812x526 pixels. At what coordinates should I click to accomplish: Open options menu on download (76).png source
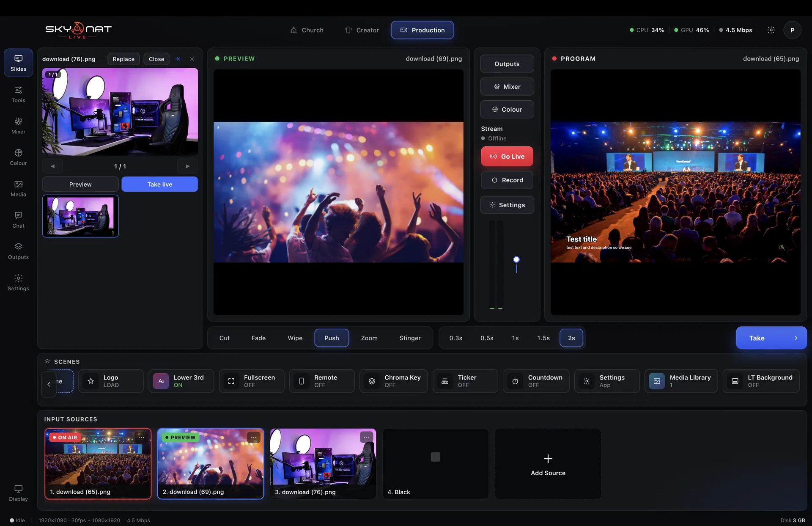(366, 437)
